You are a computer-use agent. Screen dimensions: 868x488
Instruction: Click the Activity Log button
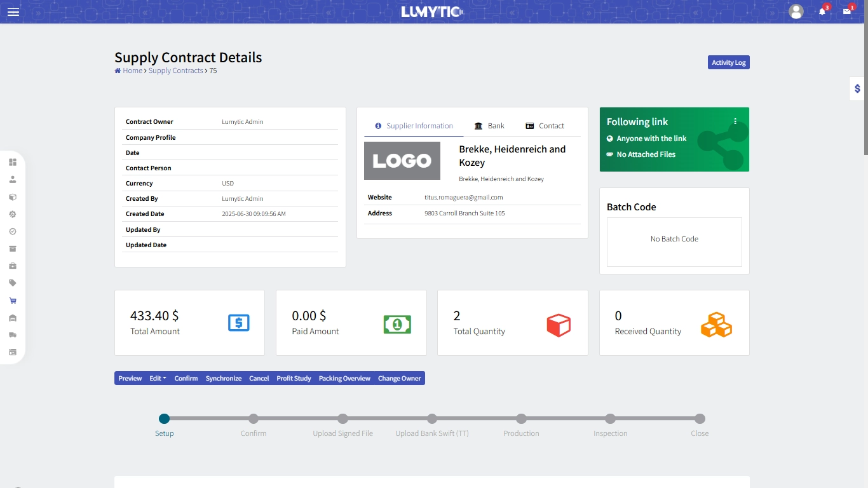(728, 62)
